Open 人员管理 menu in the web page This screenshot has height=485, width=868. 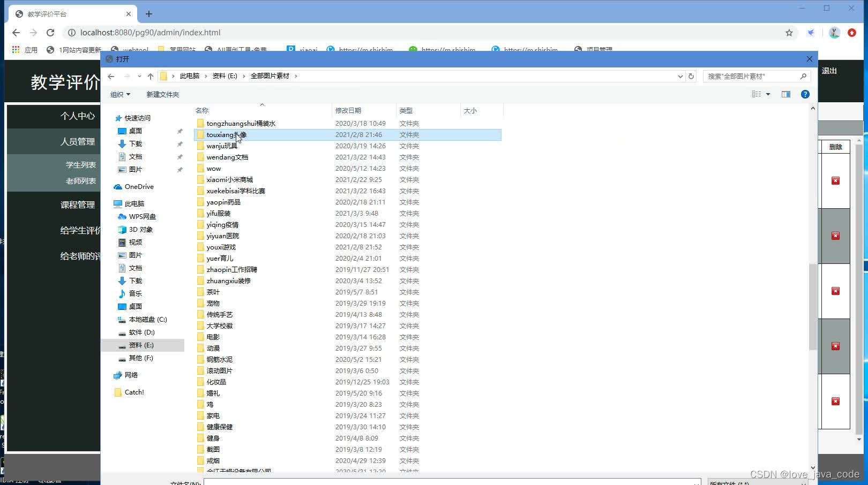(78, 142)
